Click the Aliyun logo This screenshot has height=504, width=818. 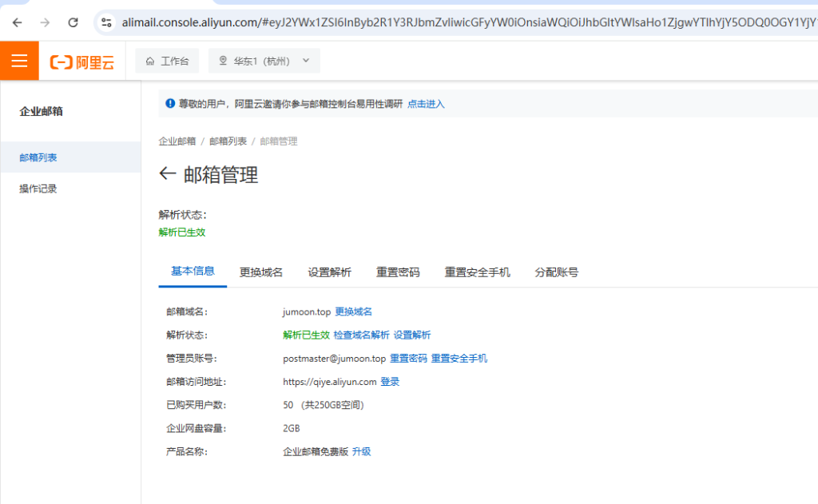(81, 62)
